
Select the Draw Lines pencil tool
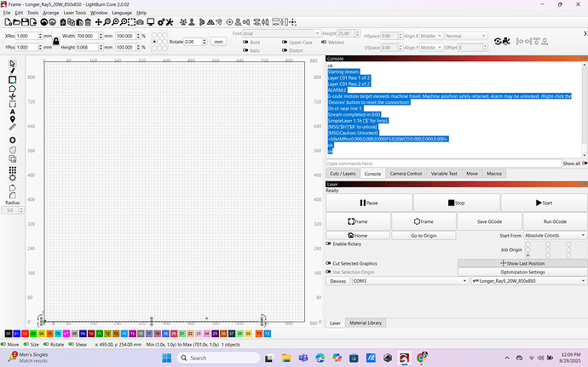point(13,72)
